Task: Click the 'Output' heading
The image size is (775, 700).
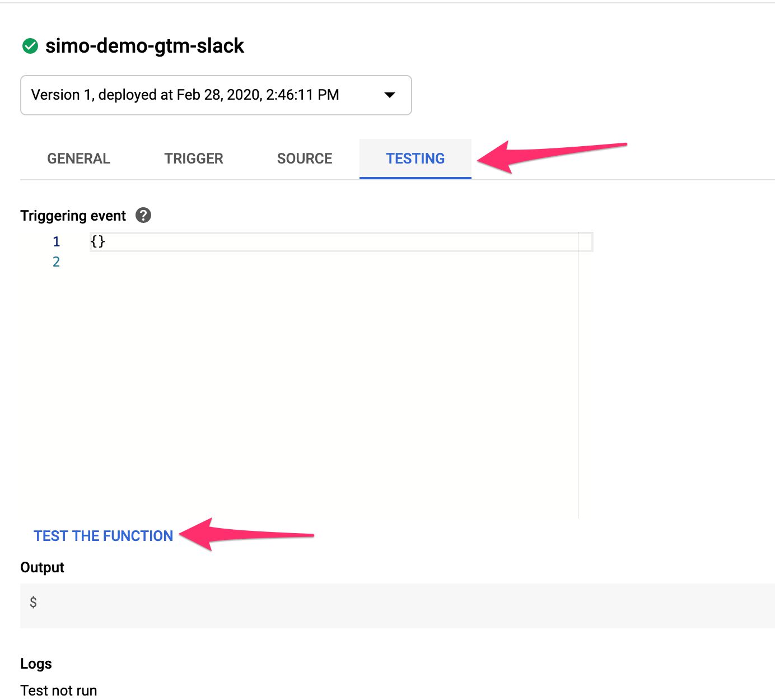Action: [x=43, y=567]
